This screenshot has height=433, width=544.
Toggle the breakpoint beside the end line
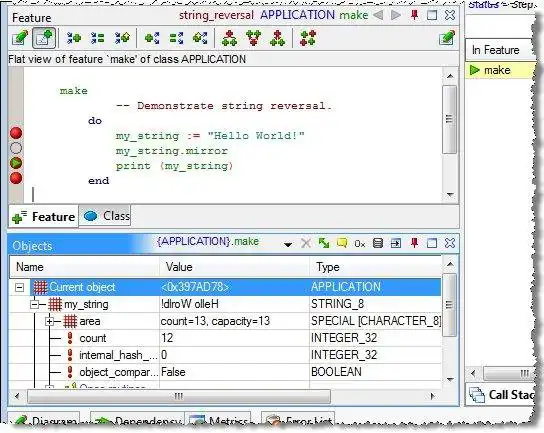coord(16,178)
